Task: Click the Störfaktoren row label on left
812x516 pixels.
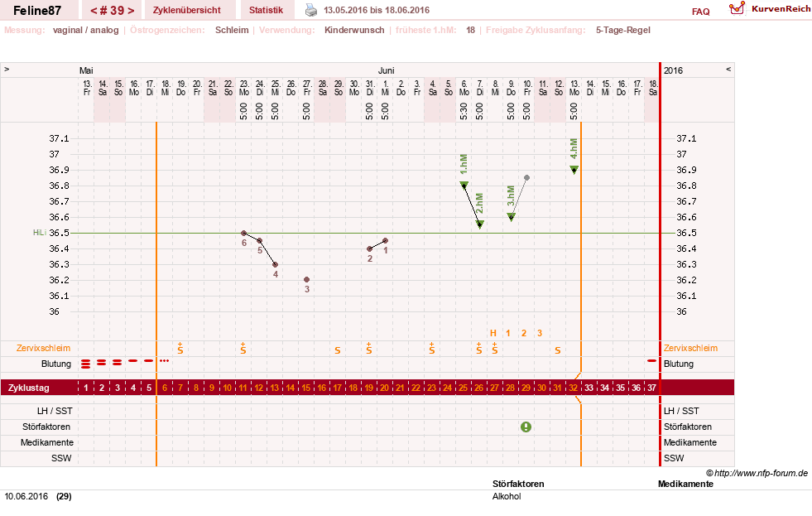Action: (46, 427)
